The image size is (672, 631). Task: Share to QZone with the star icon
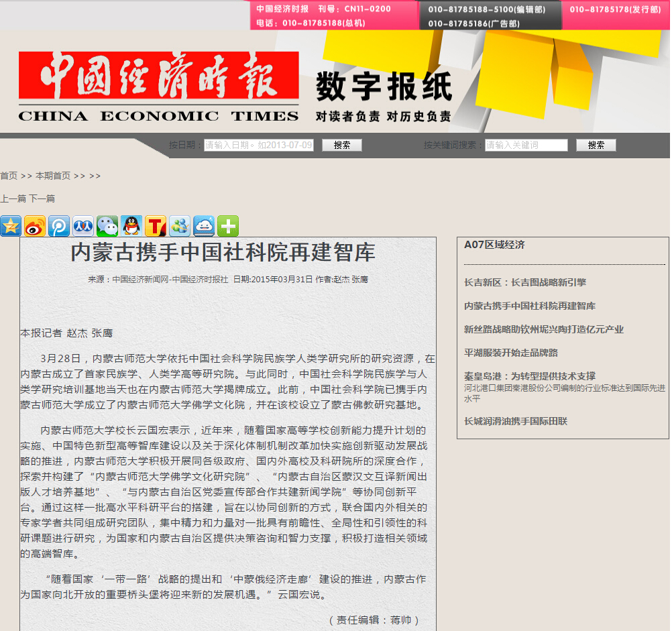11,226
